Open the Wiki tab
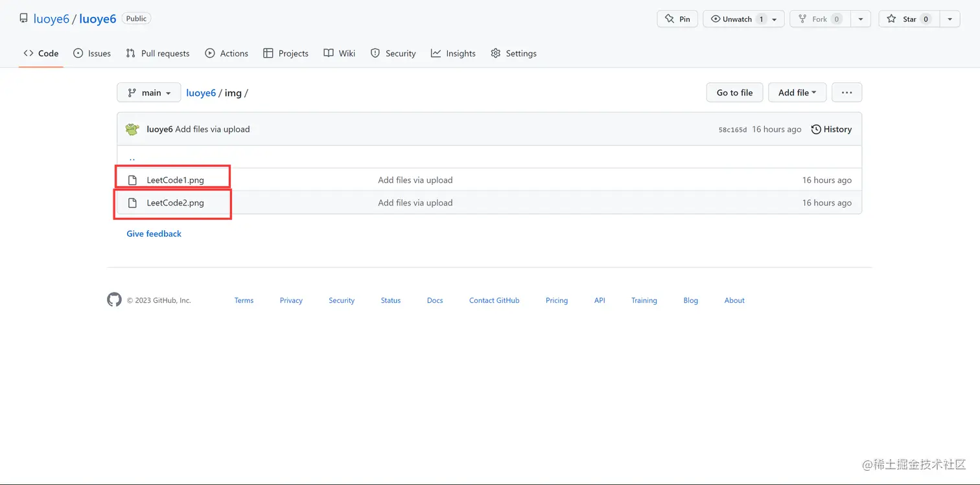The width and height of the screenshot is (980, 485). (340, 53)
